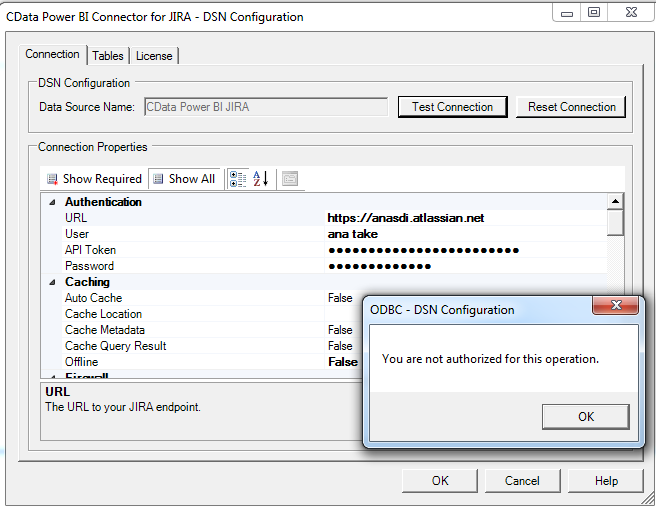
Task: Click the Show All list icon
Action: coord(158,179)
